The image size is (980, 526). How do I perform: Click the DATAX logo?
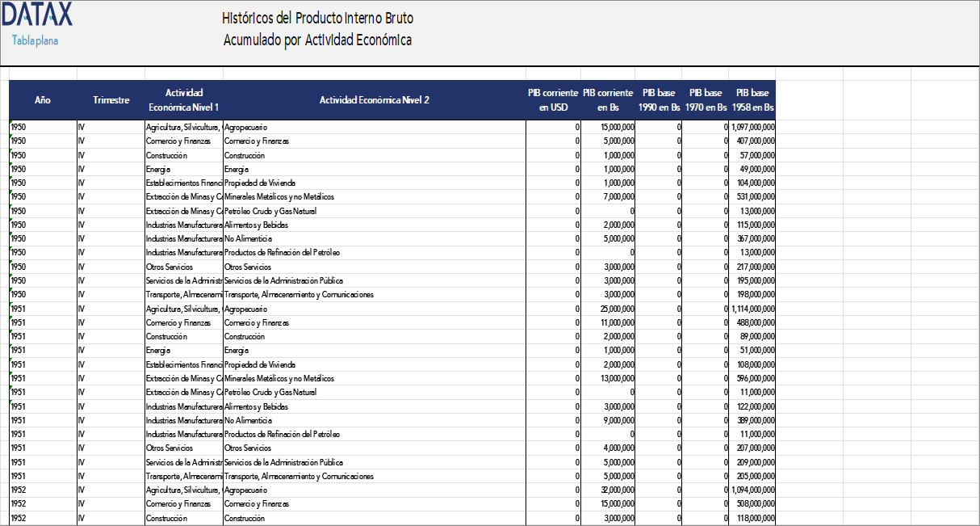tap(39, 15)
